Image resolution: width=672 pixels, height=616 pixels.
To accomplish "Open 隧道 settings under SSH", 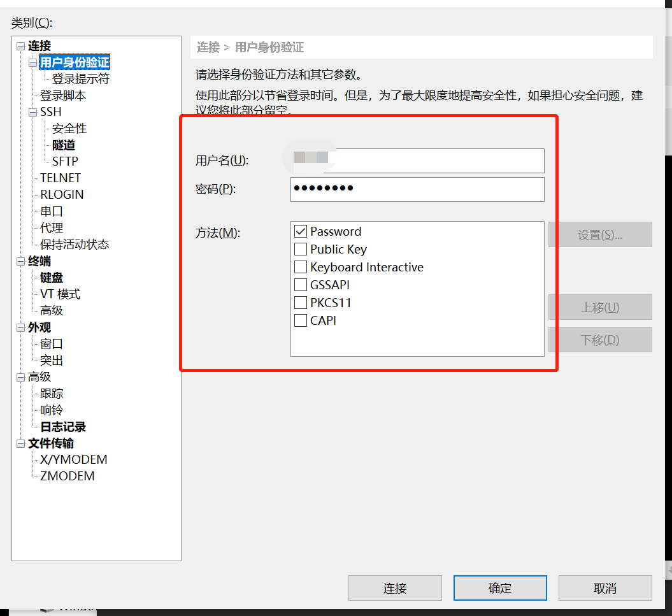I will coord(64,145).
